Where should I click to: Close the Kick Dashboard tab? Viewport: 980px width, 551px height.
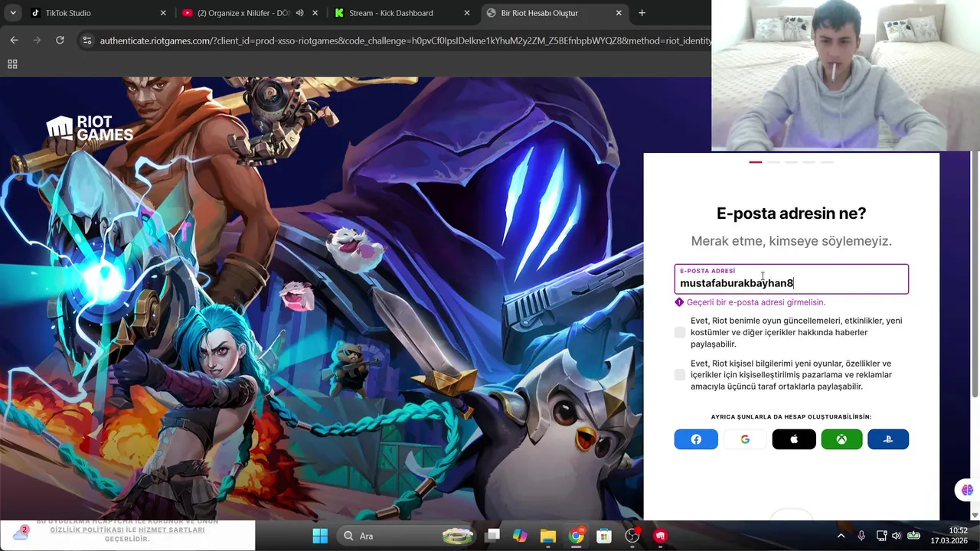pyautogui.click(x=467, y=13)
